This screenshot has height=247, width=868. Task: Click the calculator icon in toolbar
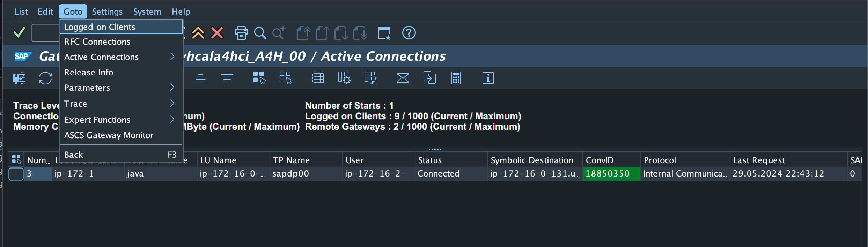pos(456,78)
